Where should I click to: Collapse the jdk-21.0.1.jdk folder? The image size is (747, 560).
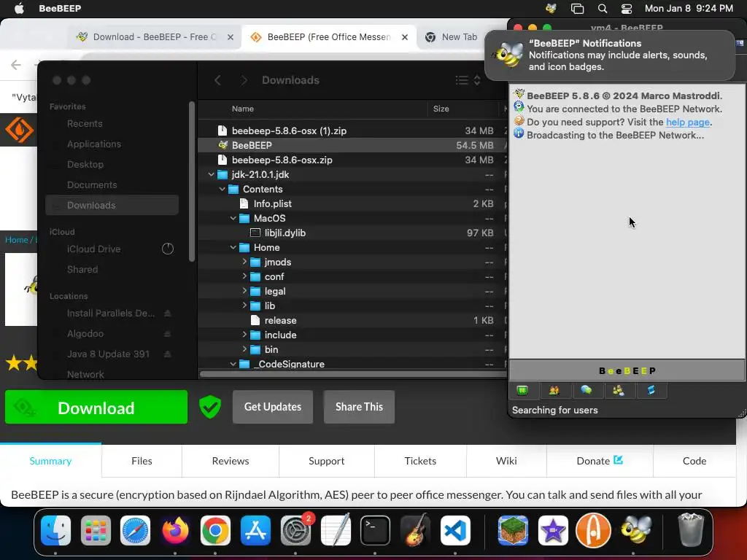coord(211,175)
